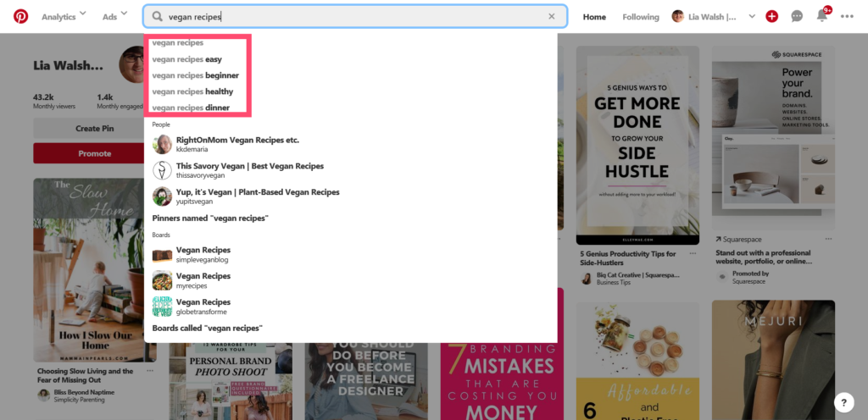Open Lia Walsh profile from header
Screen dimensions: 868x420
pos(704,17)
